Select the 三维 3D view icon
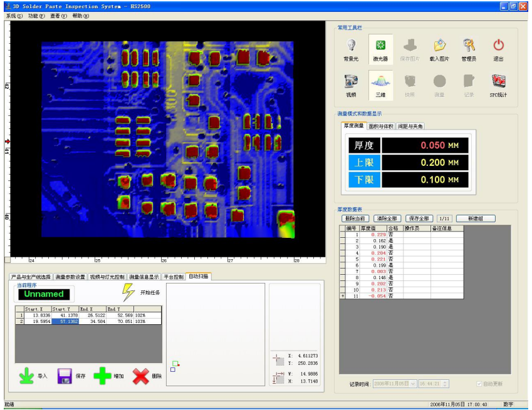Image resolution: width=532 pixels, height=410 pixels. (x=380, y=81)
